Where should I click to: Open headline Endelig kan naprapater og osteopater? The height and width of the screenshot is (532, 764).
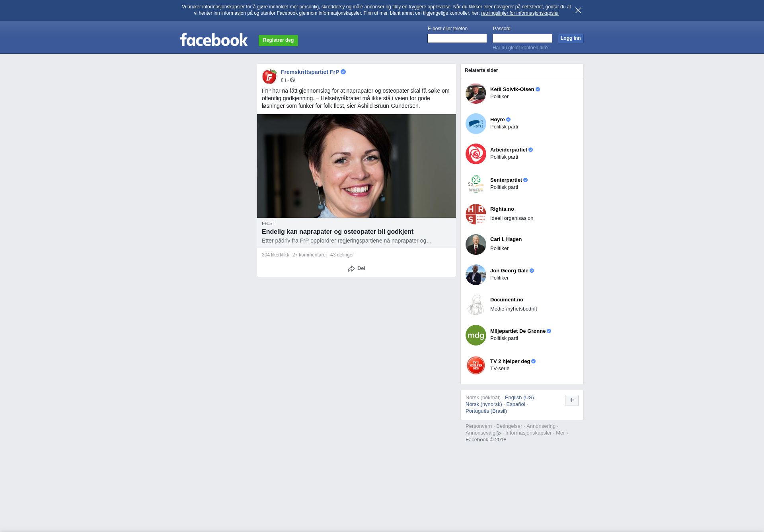click(x=337, y=232)
